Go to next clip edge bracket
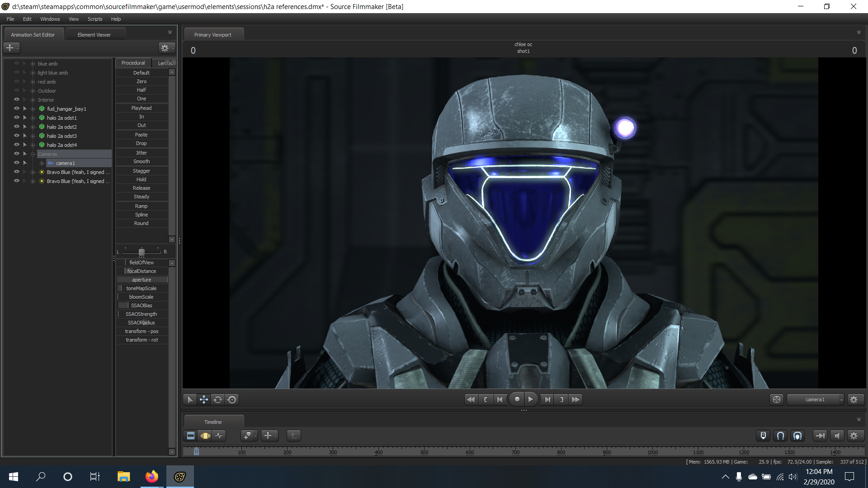 (561, 399)
